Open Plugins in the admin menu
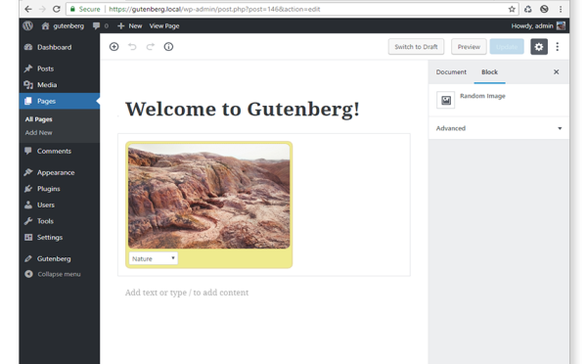This screenshot has width=588, height=364. 60,189
